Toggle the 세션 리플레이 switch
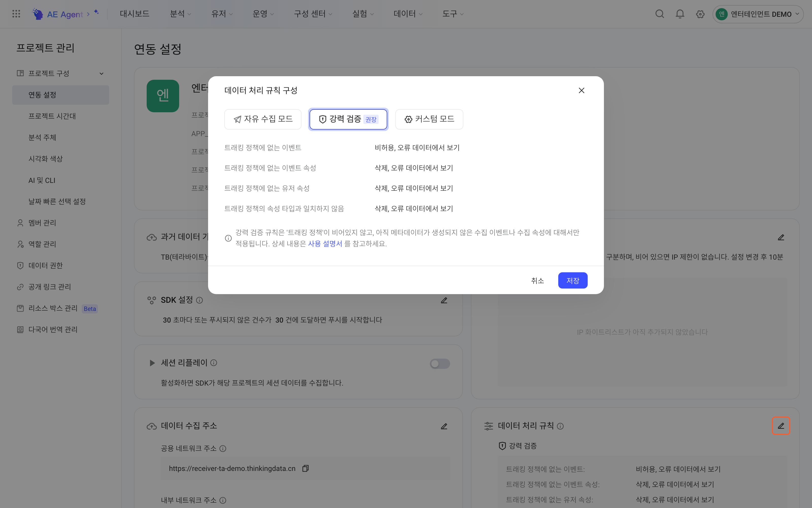812x508 pixels. [440, 363]
